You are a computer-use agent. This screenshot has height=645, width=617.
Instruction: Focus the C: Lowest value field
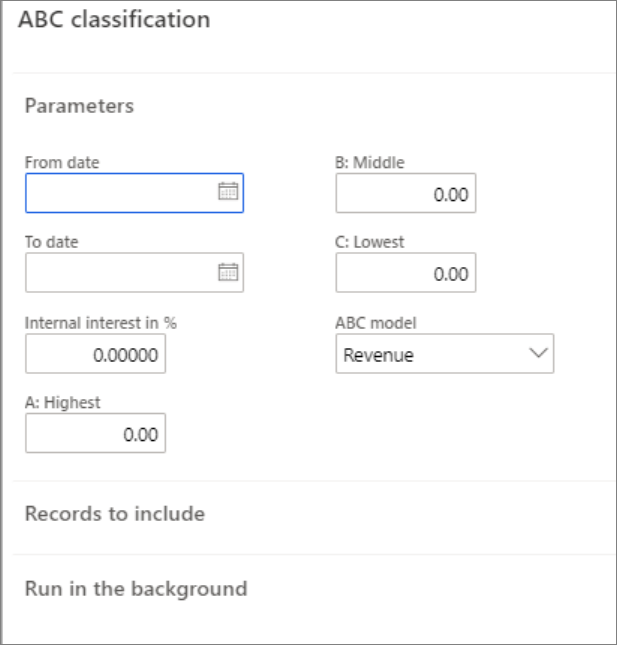tap(405, 273)
